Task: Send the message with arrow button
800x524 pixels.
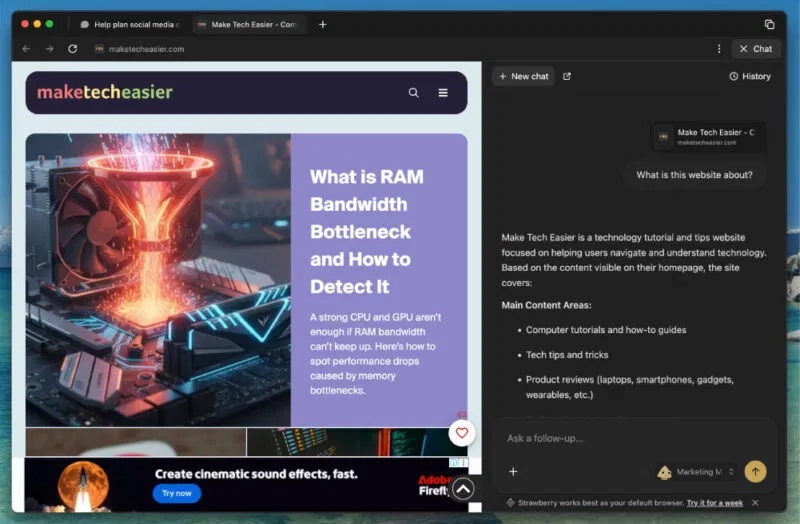Action: 755,471
